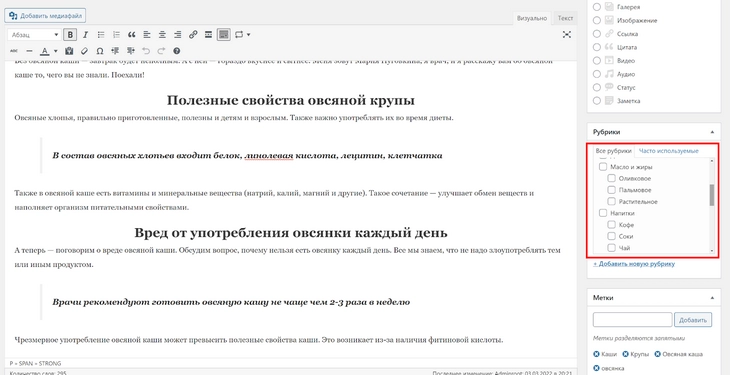Image resolution: width=730 pixels, height=375 pixels.
Task: Collapse the Рубрики panel
Action: pyautogui.click(x=711, y=132)
